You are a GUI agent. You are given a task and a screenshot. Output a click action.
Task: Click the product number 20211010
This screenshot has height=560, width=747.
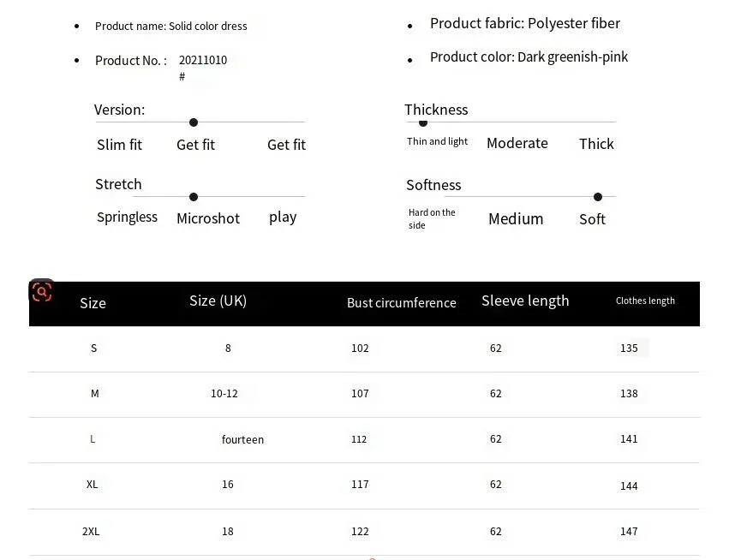[x=203, y=60]
